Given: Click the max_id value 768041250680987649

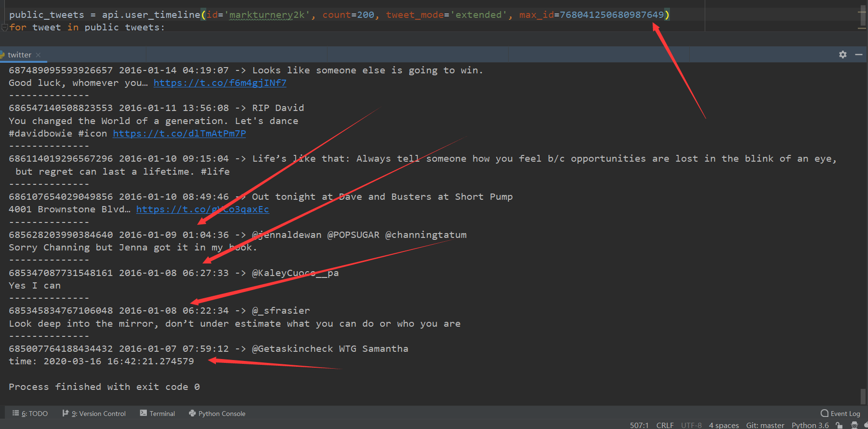Looking at the screenshot, I should click(x=612, y=15).
